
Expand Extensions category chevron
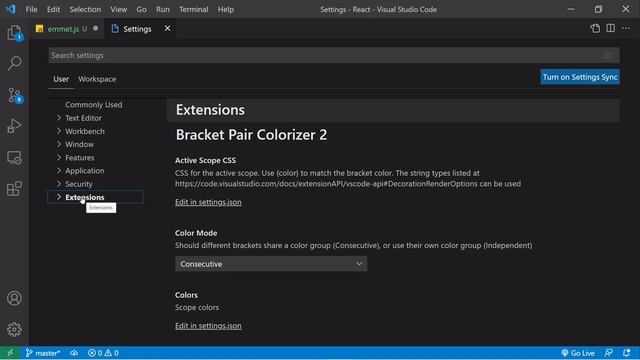59,197
